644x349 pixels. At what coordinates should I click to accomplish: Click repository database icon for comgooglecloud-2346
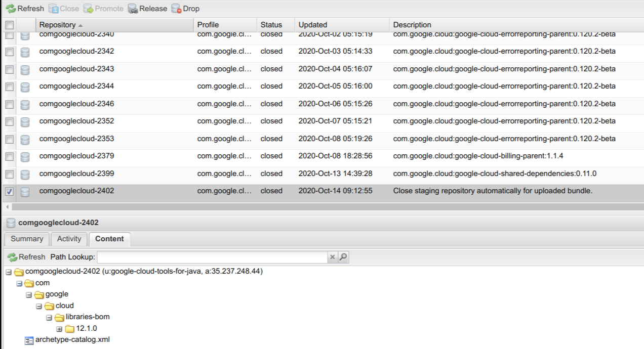coord(25,104)
